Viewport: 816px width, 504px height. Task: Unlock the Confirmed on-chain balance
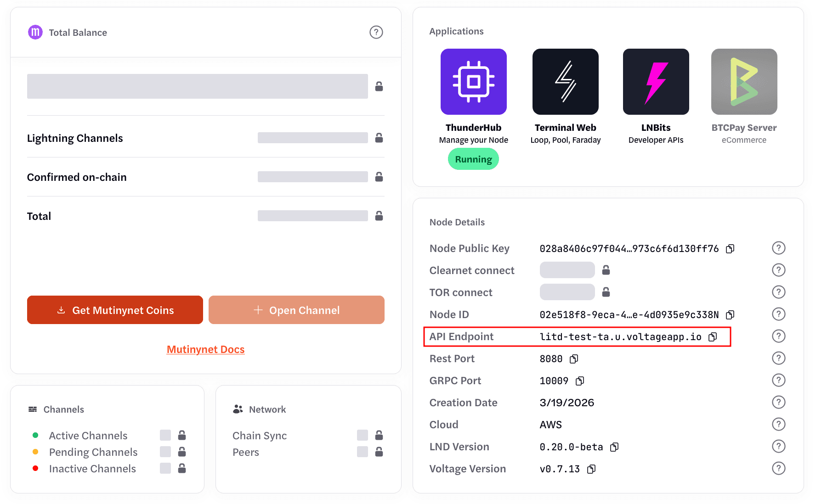click(x=379, y=177)
